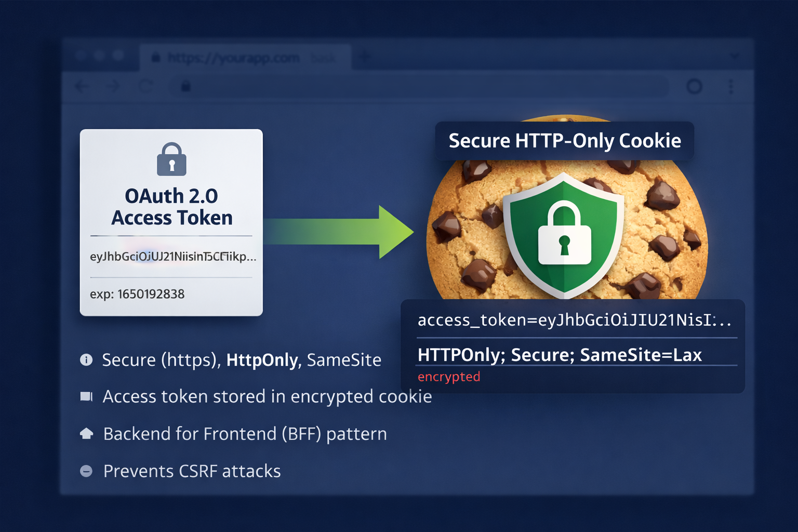Screen dimensions: 798x532
Task: Click the browser address bar field
Action: click(416, 86)
